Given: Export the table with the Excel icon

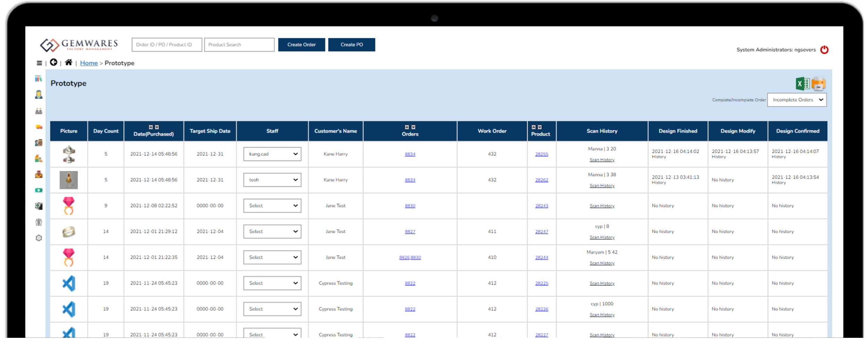Looking at the screenshot, I should 802,84.
